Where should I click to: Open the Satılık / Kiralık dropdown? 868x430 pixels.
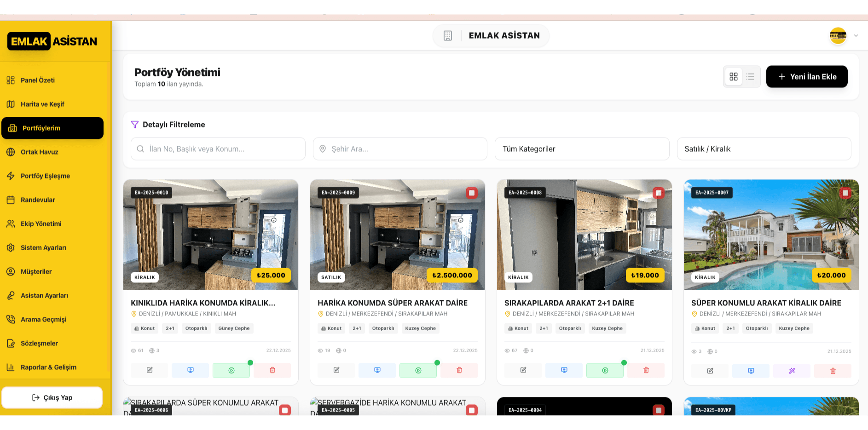pos(764,149)
